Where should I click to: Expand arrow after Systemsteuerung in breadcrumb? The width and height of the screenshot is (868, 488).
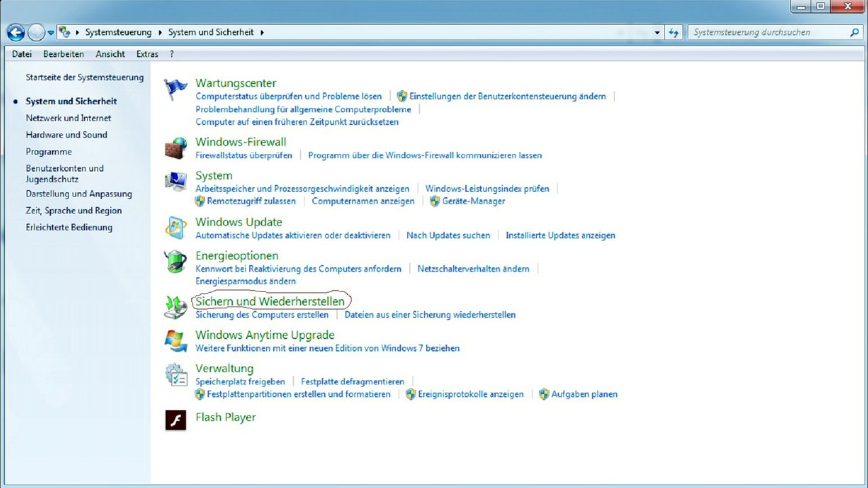(x=160, y=32)
